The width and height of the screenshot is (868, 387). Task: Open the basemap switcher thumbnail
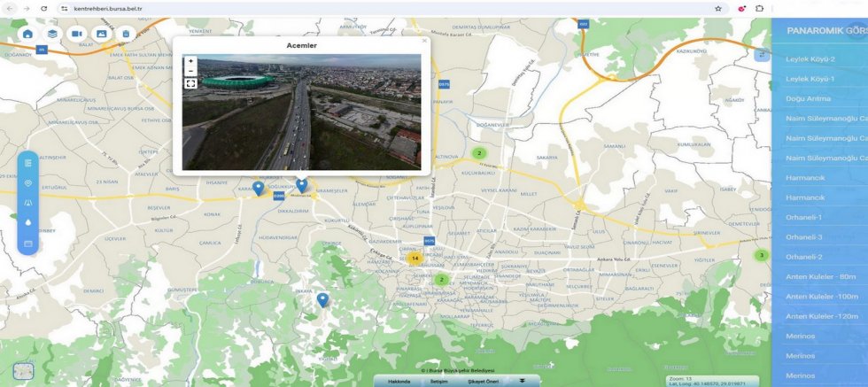pos(23,371)
